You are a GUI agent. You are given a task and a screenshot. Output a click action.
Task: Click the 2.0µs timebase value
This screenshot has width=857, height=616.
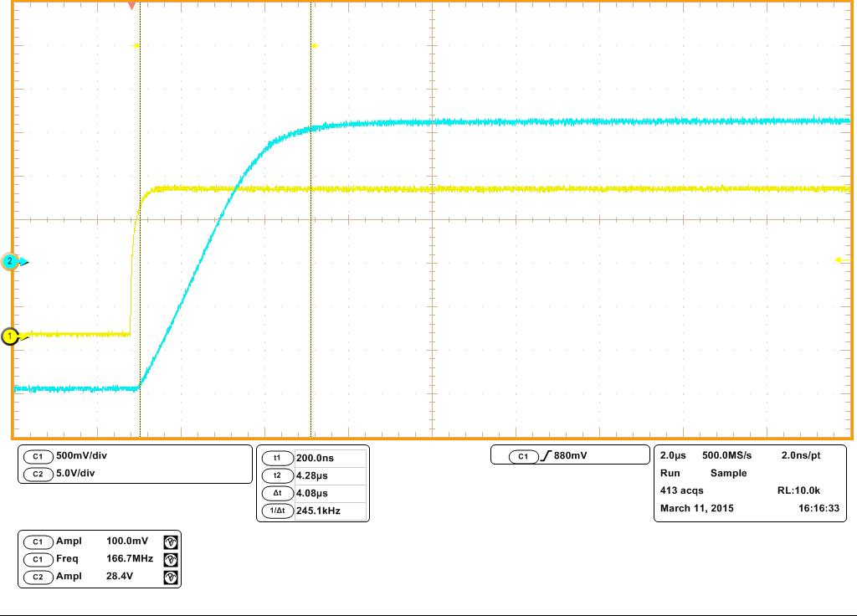[673, 455]
